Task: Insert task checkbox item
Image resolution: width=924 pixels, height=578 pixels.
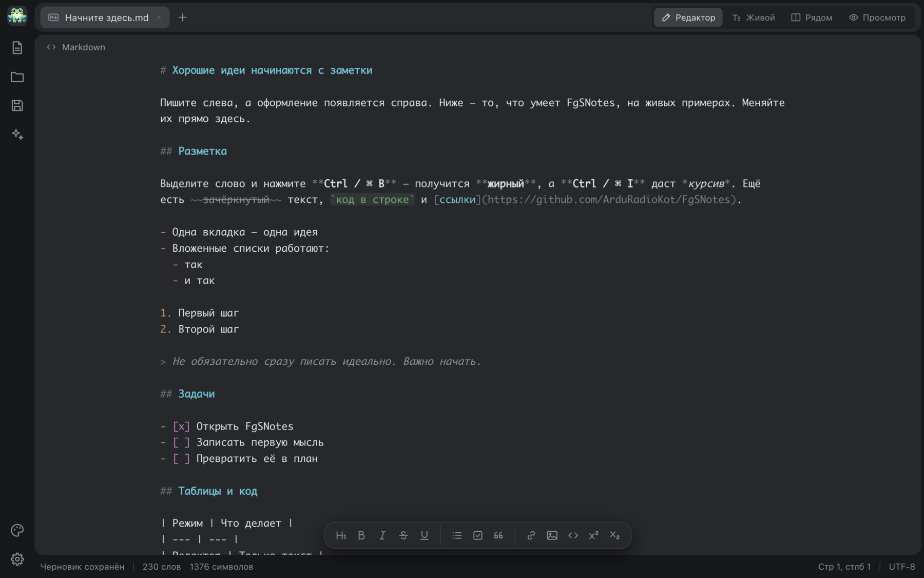Action: 478,535
